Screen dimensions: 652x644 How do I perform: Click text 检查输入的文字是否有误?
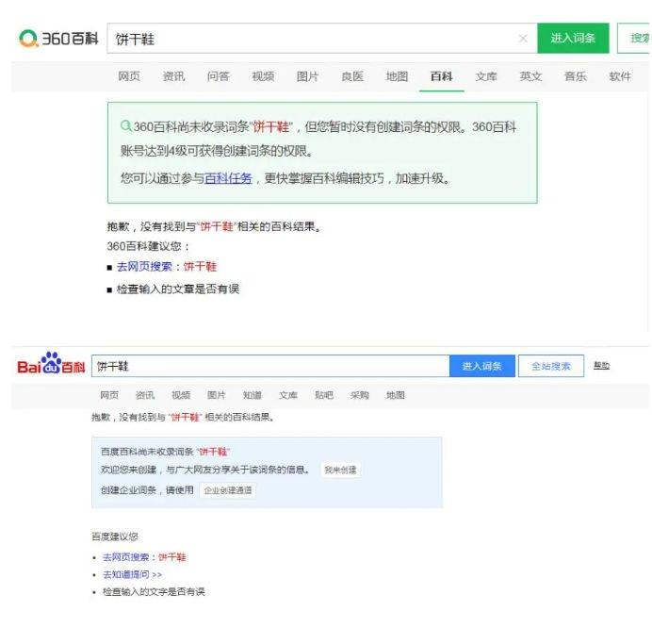tap(154, 591)
